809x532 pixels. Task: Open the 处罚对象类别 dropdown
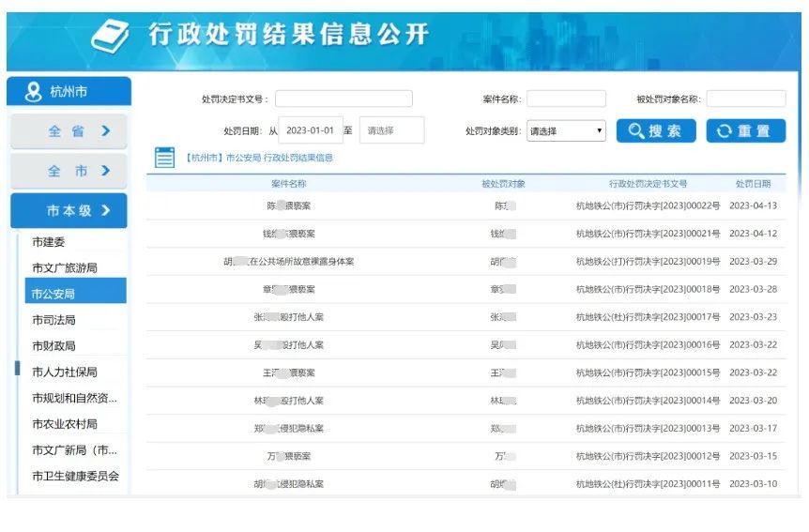tap(566, 131)
